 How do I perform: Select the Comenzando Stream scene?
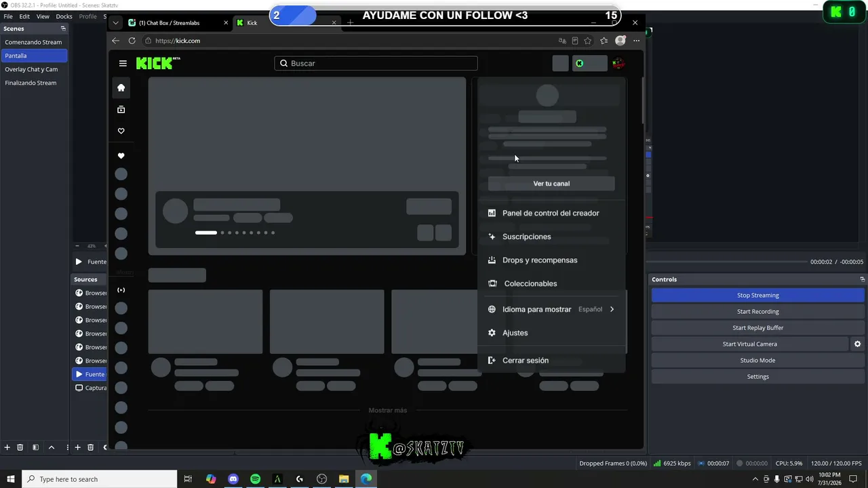tap(34, 42)
